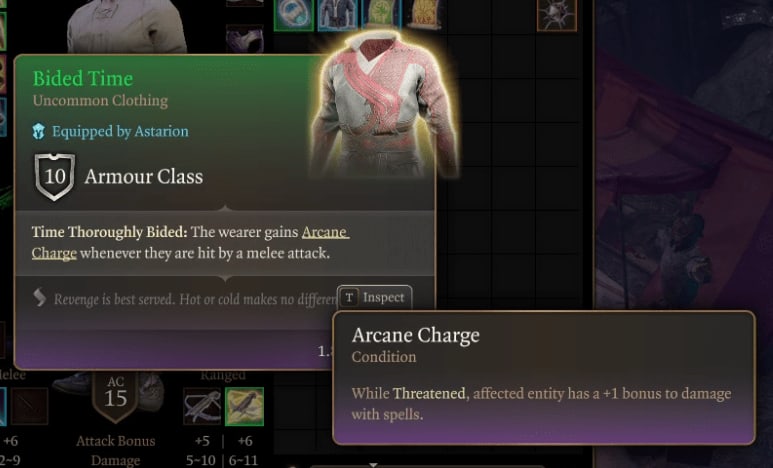The height and width of the screenshot is (468, 773).
Task: Click the AC 15 shield badge
Action: [x=115, y=396]
